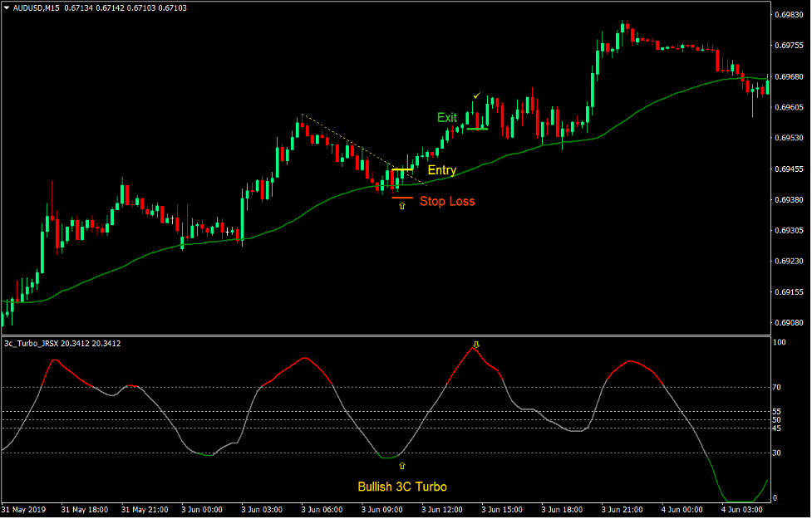The width and height of the screenshot is (812, 519).
Task: Open the AUDUSD,M15 symbol dropdown triangle
Action: 7,7
